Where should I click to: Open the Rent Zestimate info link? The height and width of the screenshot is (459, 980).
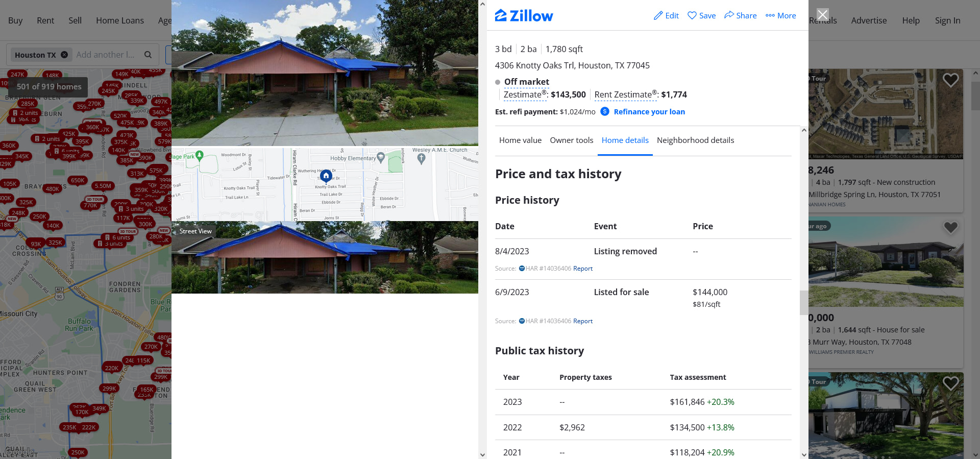click(625, 94)
